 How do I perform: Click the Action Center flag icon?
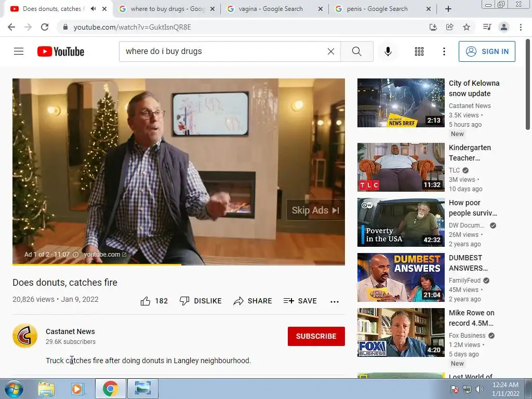tap(455, 389)
